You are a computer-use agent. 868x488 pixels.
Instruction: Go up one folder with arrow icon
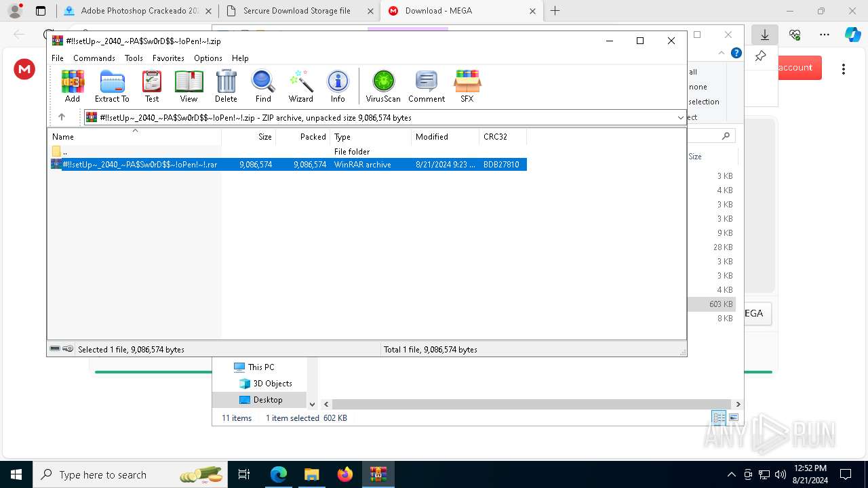(61, 117)
